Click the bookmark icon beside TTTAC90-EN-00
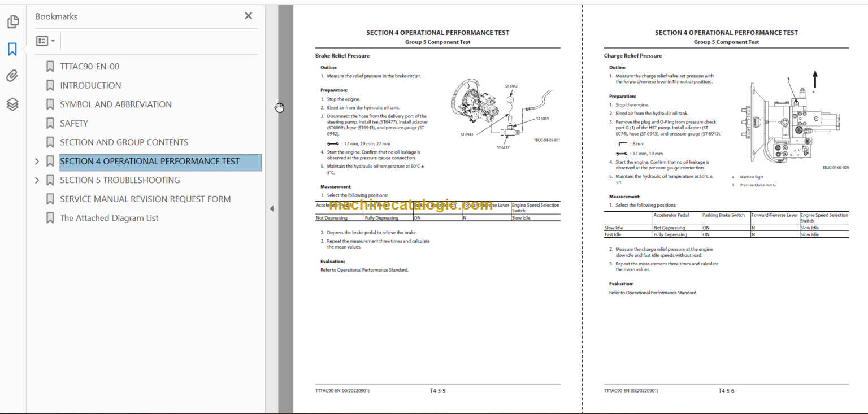 coord(50,66)
